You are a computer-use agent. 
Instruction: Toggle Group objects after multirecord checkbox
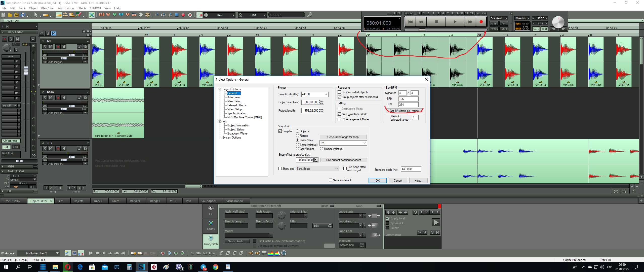coord(339,97)
